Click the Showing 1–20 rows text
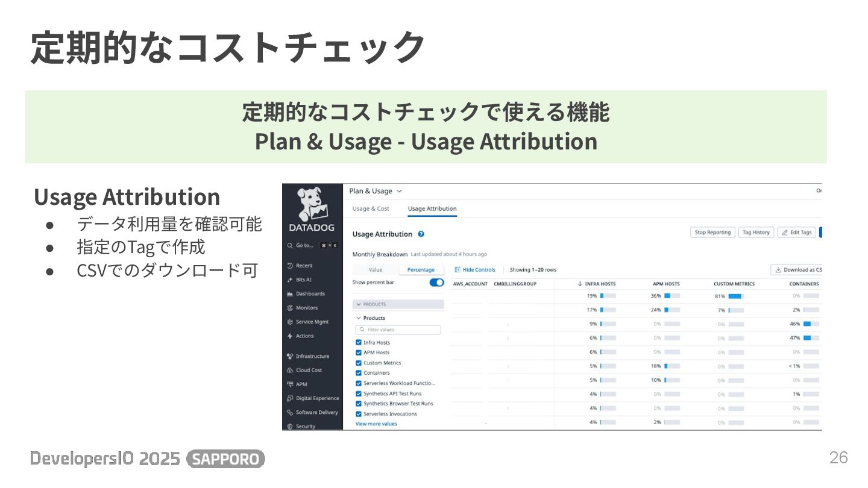 [x=533, y=270]
